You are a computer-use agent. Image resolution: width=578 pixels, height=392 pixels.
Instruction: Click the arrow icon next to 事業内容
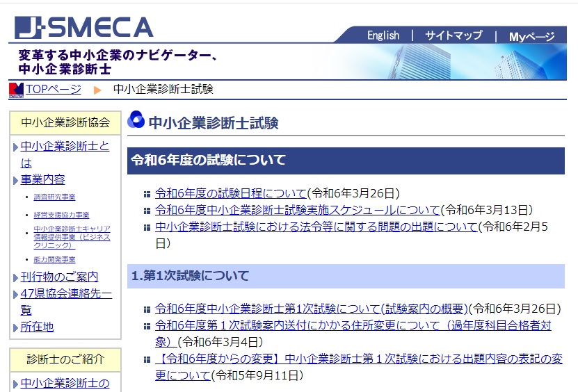coord(15,181)
